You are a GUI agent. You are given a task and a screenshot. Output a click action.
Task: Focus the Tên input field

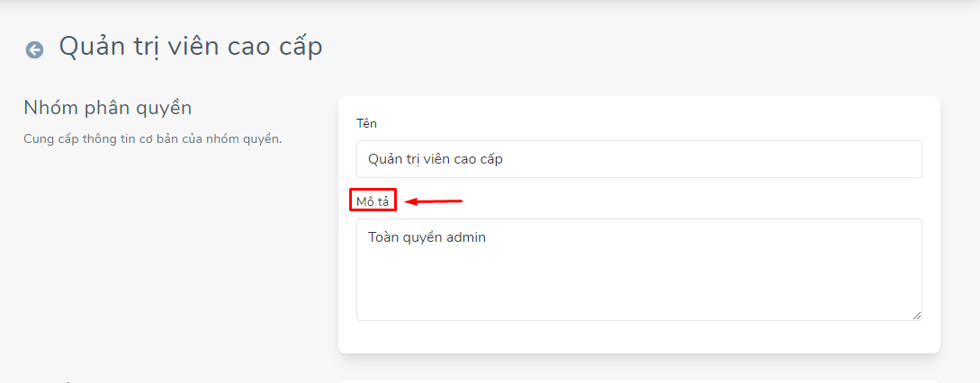[639, 159]
